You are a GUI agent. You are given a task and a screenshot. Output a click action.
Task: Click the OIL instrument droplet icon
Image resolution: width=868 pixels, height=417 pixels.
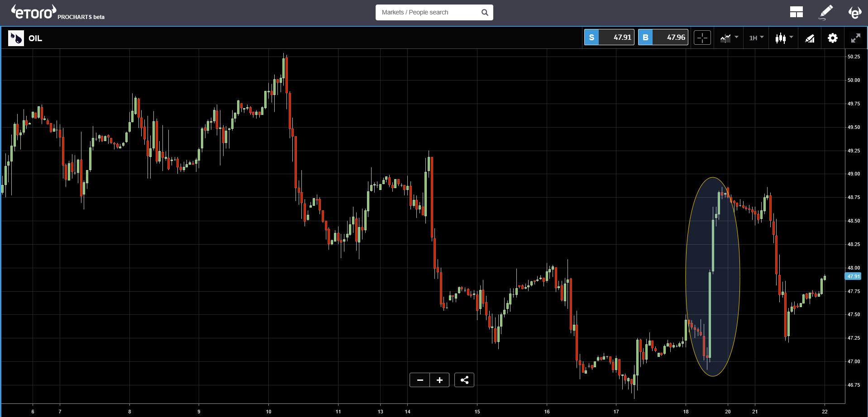[x=16, y=38]
